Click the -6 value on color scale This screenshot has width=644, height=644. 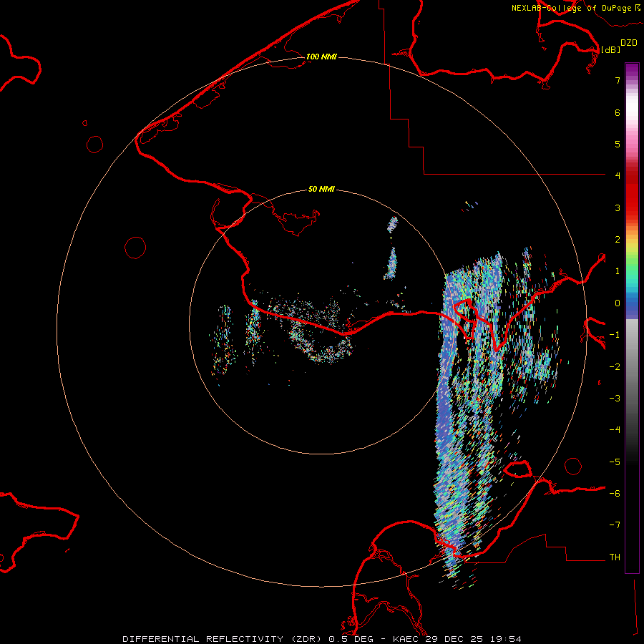(615, 494)
